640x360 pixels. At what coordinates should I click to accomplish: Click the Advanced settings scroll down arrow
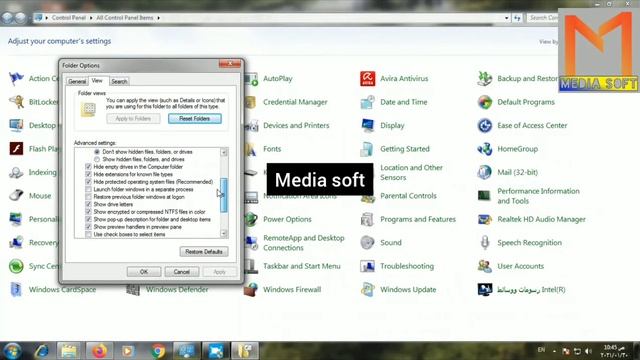pos(224,233)
